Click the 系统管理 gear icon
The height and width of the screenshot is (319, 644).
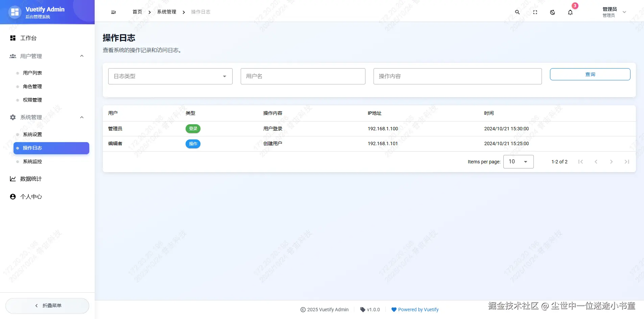[x=13, y=117]
